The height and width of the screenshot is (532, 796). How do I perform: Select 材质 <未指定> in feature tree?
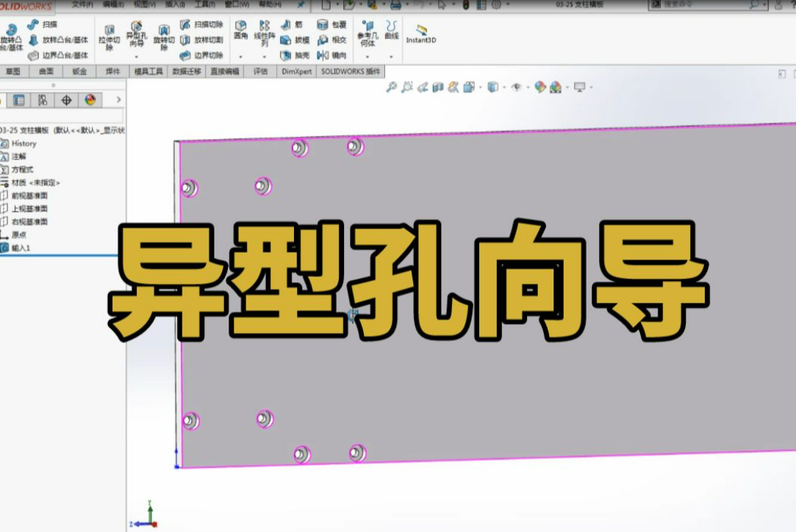click(35, 183)
